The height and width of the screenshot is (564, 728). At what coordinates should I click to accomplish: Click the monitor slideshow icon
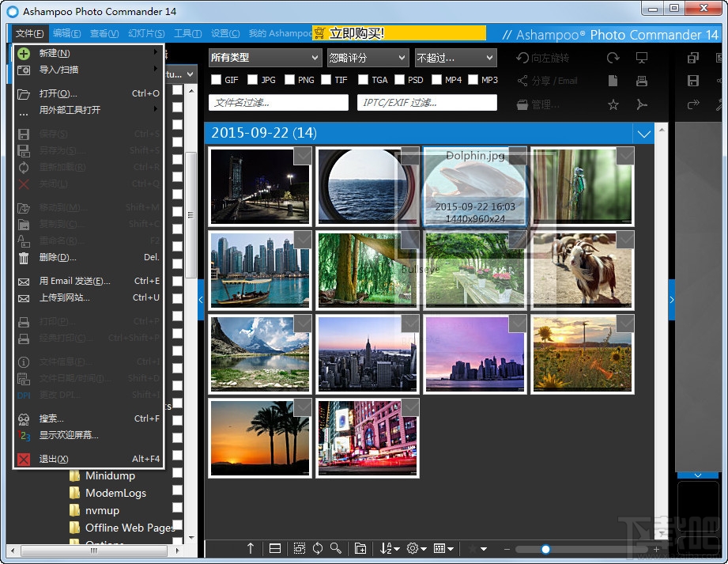[x=642, y=59]
